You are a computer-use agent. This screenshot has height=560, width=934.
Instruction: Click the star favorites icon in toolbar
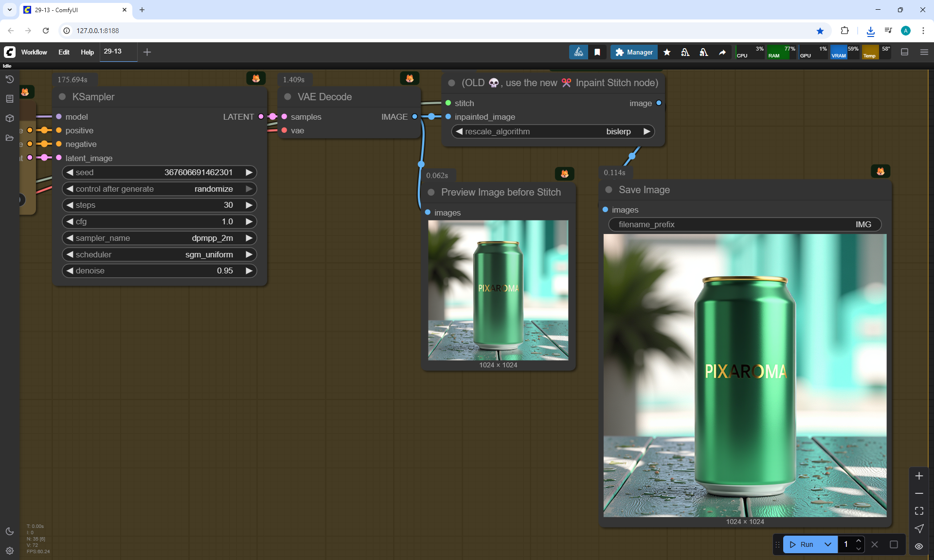pos(667,52)
